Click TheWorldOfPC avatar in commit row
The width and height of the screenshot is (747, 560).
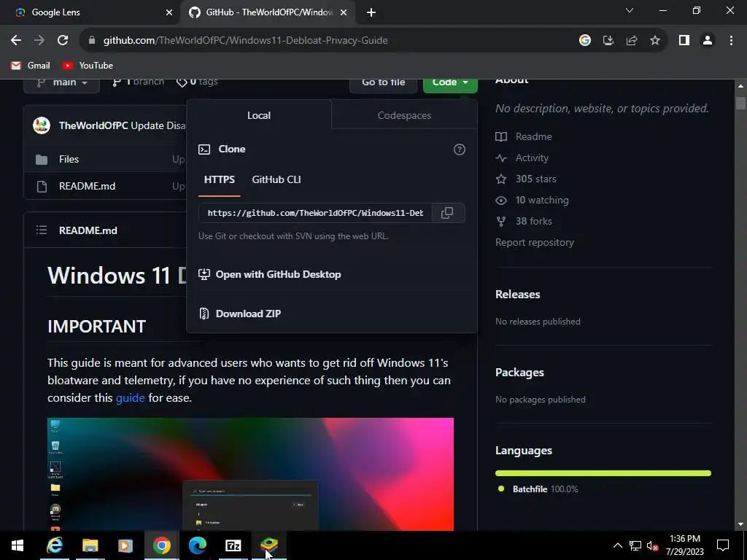(42, 125)
